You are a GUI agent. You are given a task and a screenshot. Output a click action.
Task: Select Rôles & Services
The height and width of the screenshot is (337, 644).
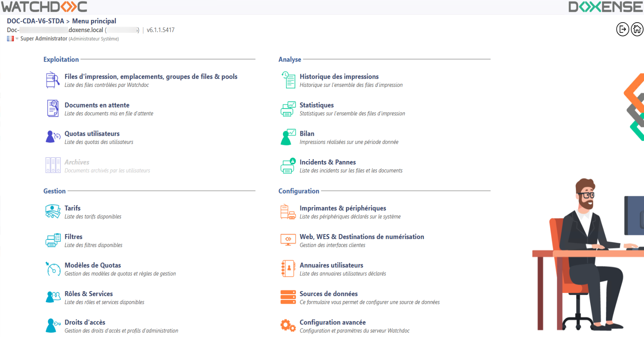click(x=88, y=294)
